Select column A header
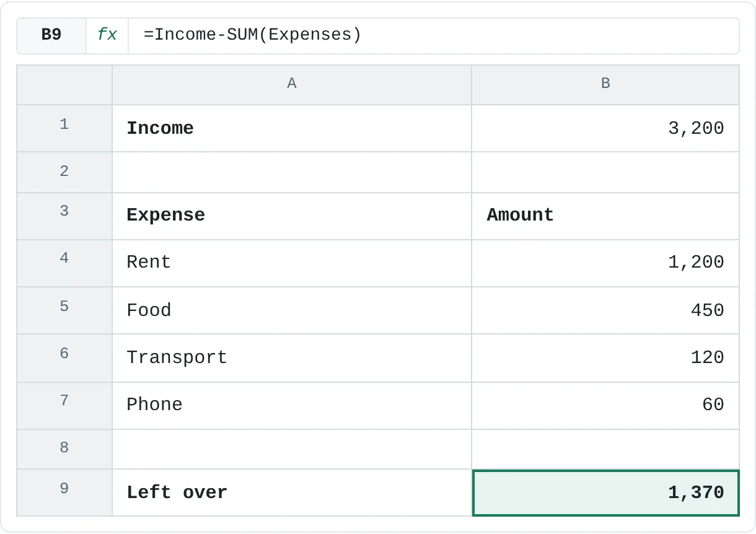Screen dimensions: 756x534 coord(292,85)
